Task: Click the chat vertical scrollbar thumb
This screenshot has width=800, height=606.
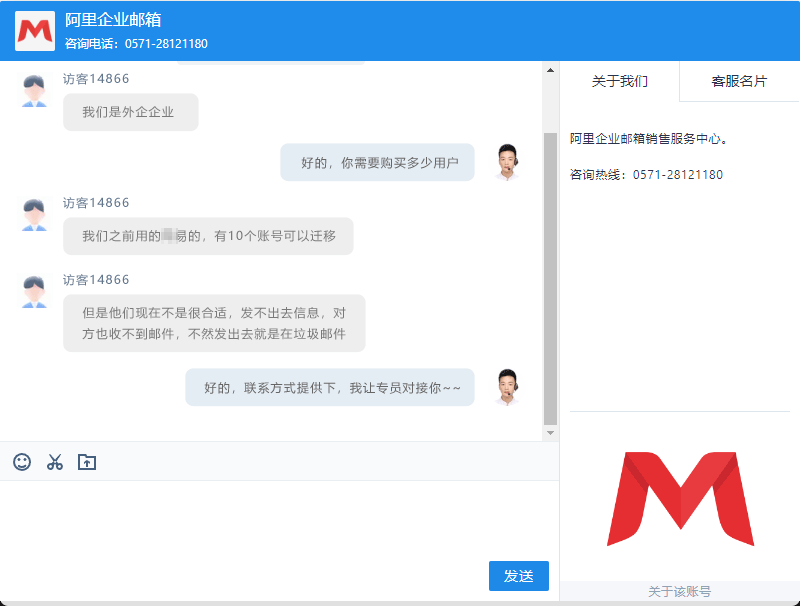Action: (550, 279)
